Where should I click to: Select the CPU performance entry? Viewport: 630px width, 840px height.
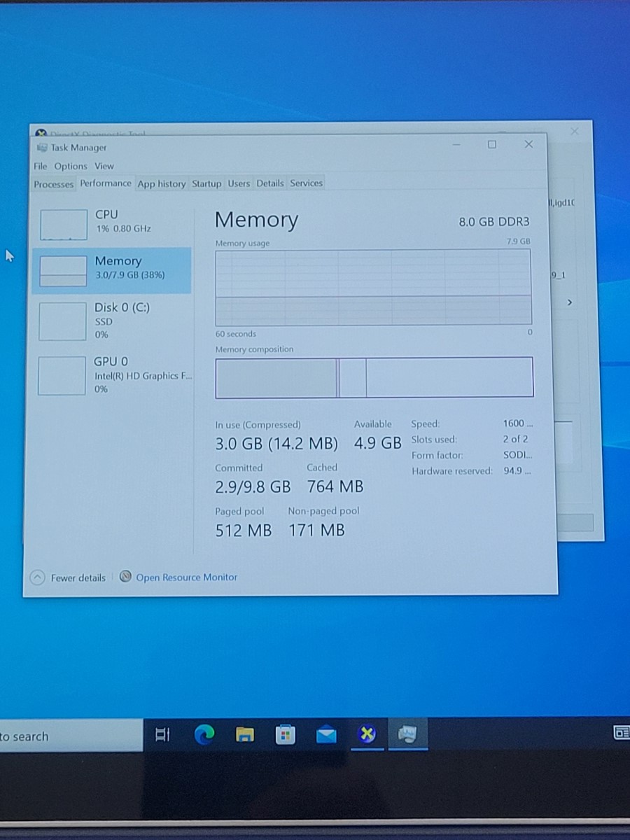click(x=112, y=223)
